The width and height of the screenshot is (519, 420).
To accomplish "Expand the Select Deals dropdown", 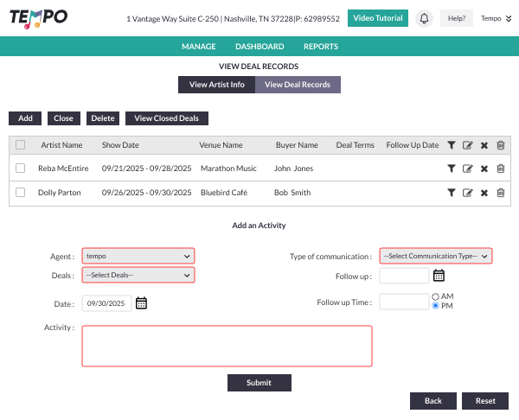I will pos(138,275).
